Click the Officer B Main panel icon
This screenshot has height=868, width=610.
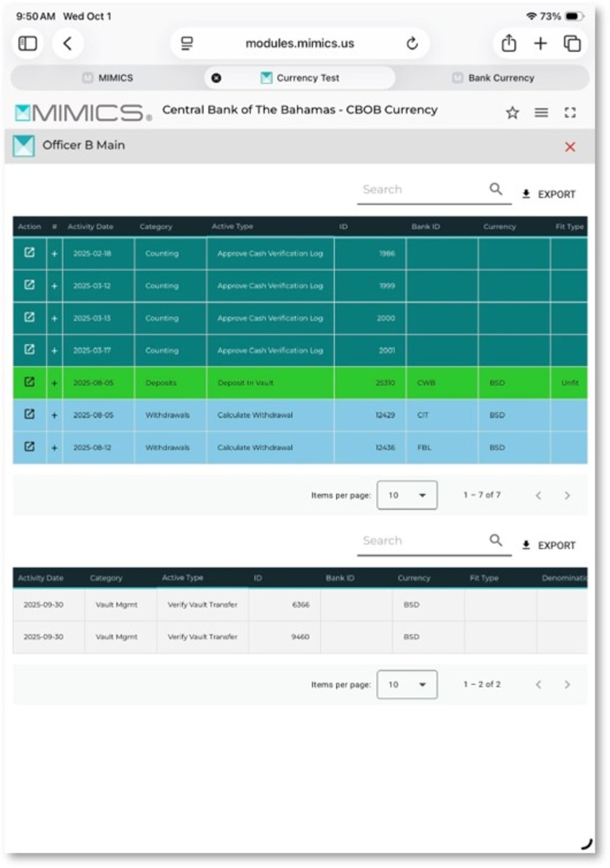point(24,146)
